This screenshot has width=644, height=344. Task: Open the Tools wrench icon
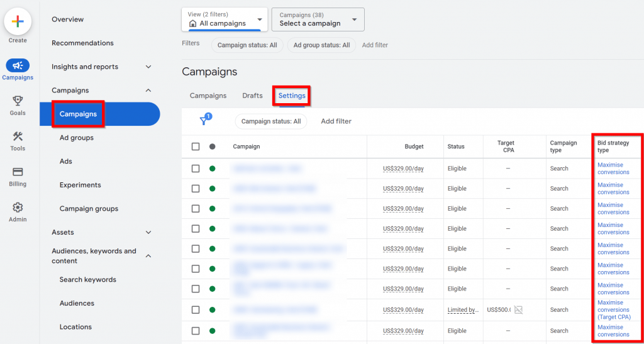18,136
